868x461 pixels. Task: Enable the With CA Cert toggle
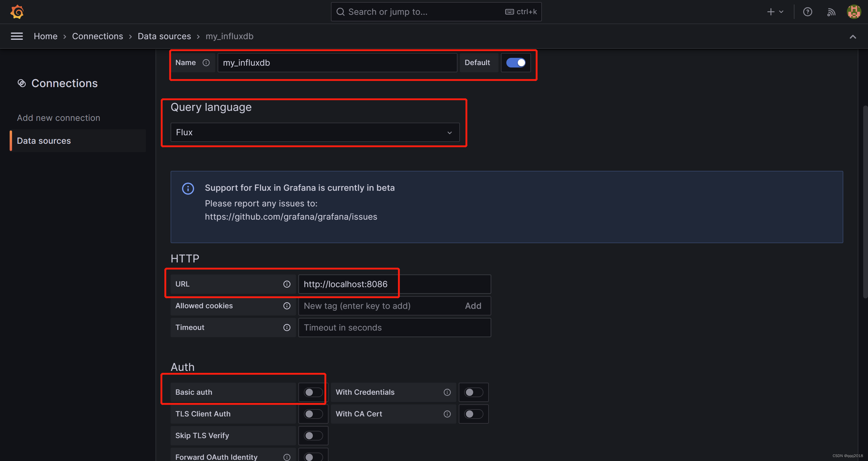[x=473, y=414]
